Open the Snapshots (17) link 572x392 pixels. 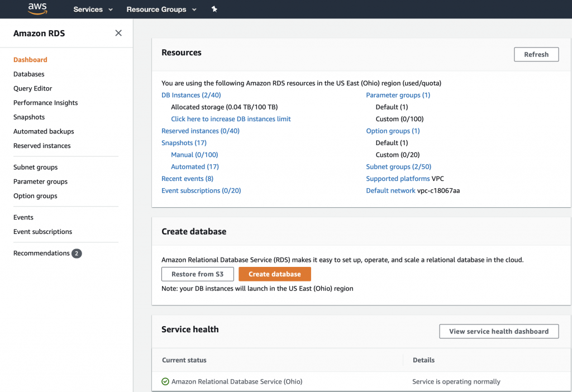(x=184, y=143)
